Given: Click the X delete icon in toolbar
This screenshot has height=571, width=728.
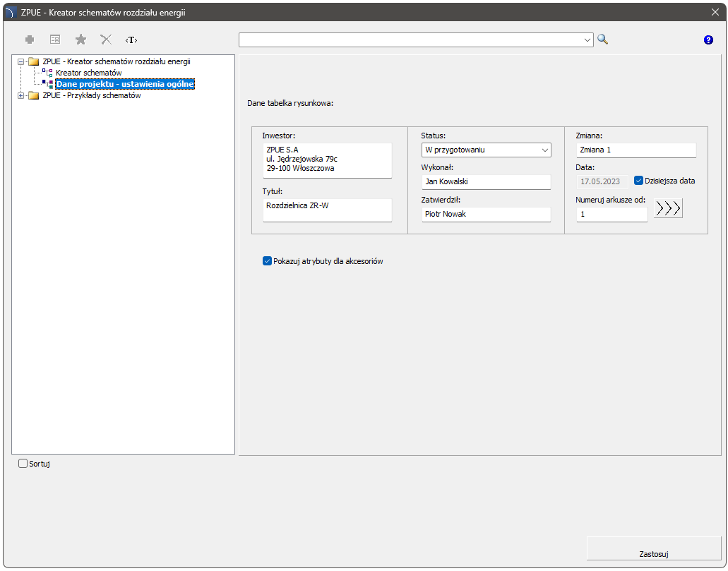Looking at the screenshot, I should click(x=106, y=40).
